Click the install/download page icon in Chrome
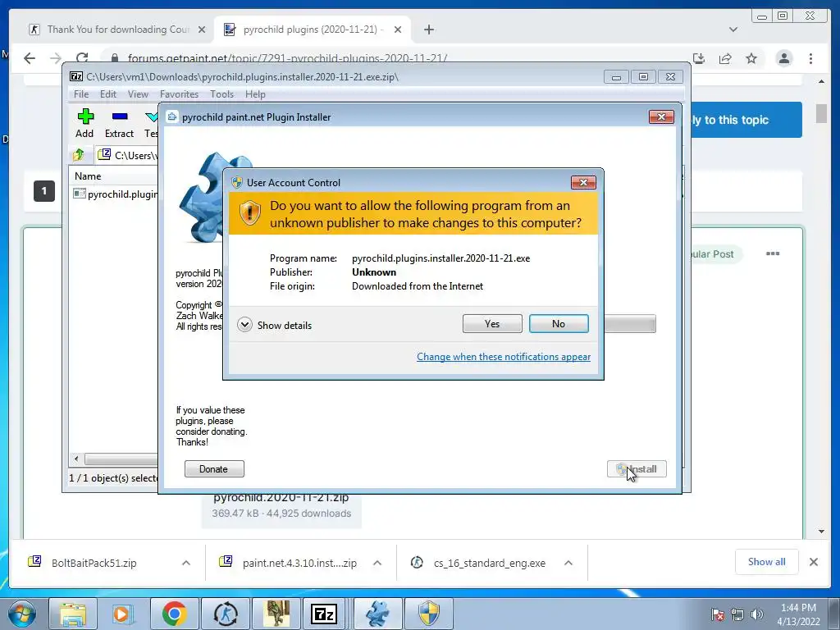The image size is (840, 630). [699, 58]
